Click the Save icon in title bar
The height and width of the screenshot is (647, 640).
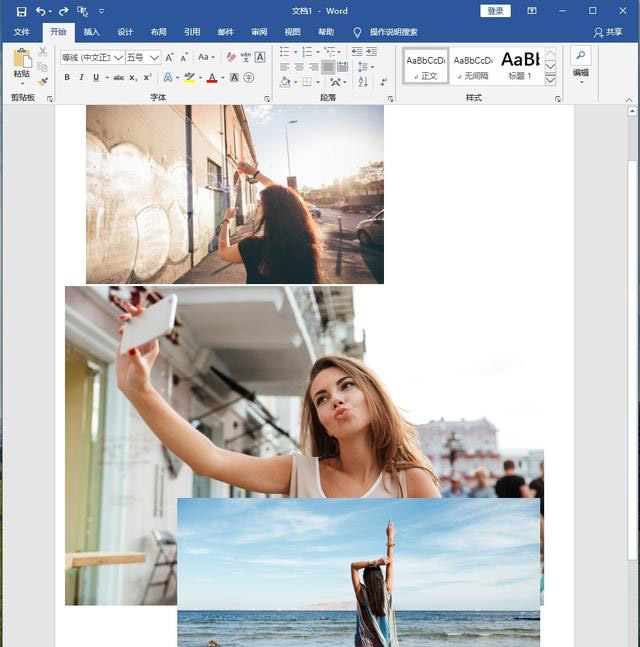pos(21,11)
